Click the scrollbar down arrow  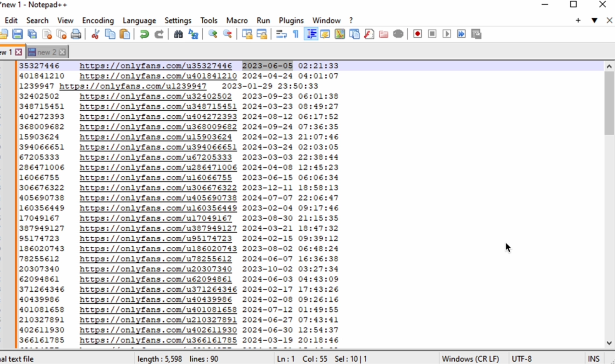(609, 343)
